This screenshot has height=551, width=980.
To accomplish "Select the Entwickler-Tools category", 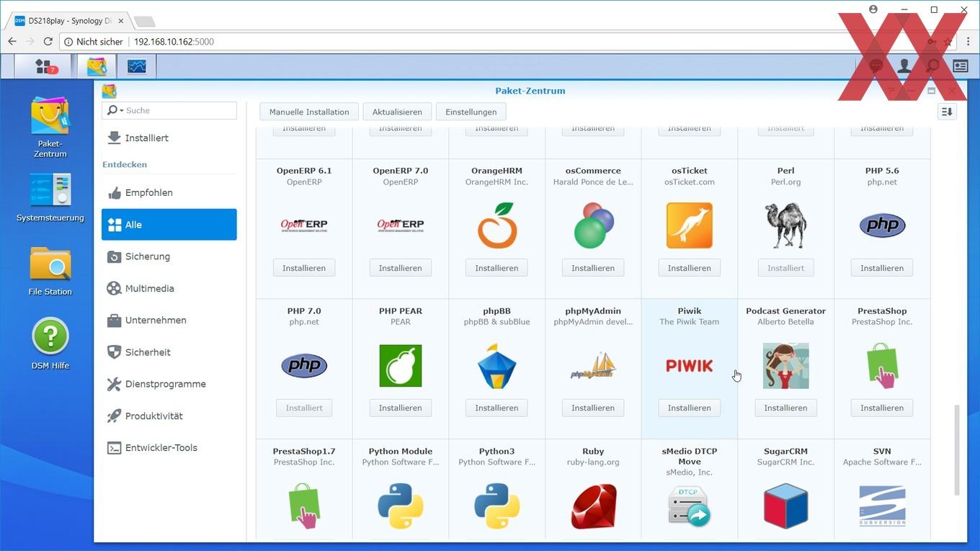I will tap(169, 447).
